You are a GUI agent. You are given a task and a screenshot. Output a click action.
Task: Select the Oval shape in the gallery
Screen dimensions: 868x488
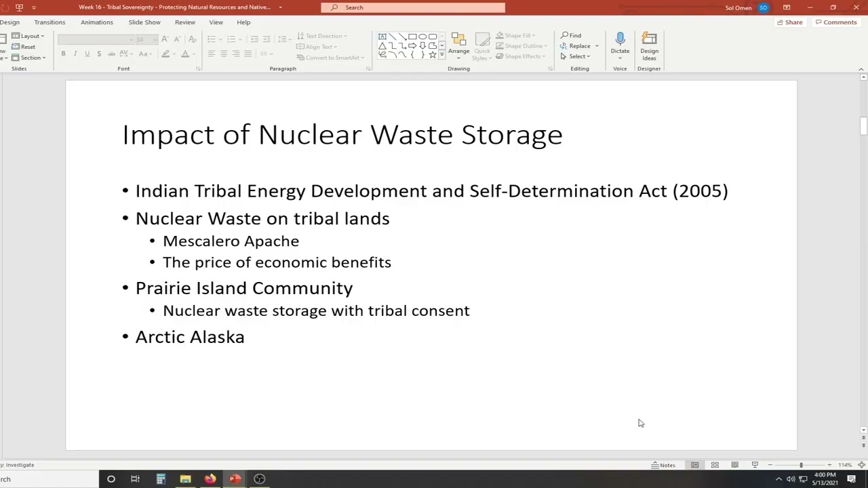coord(422,37)
